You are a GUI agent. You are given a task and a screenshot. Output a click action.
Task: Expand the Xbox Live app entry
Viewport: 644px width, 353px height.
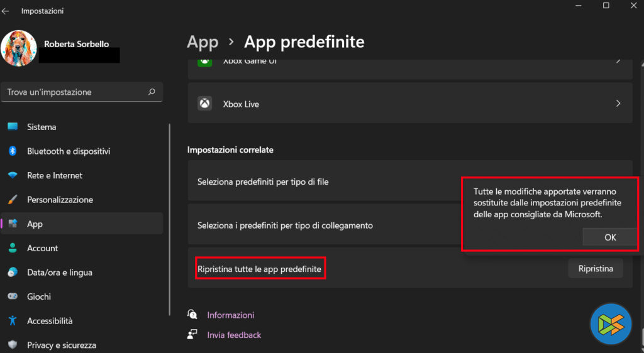pyautogui.click(x=409, y=104)
